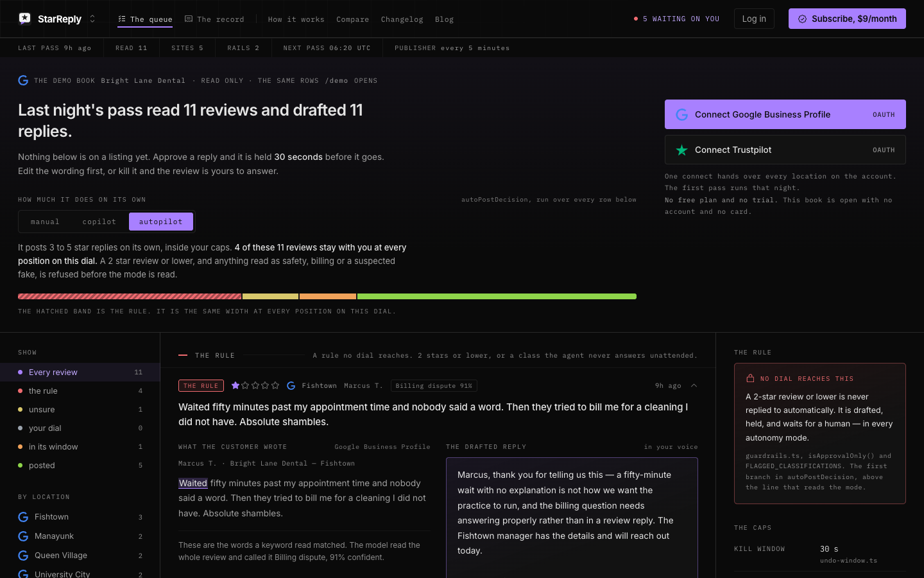Viewport: 924px width, 578px height.
Task: Click inside the drafted reply text box
Action: click(x=572, y=518)
